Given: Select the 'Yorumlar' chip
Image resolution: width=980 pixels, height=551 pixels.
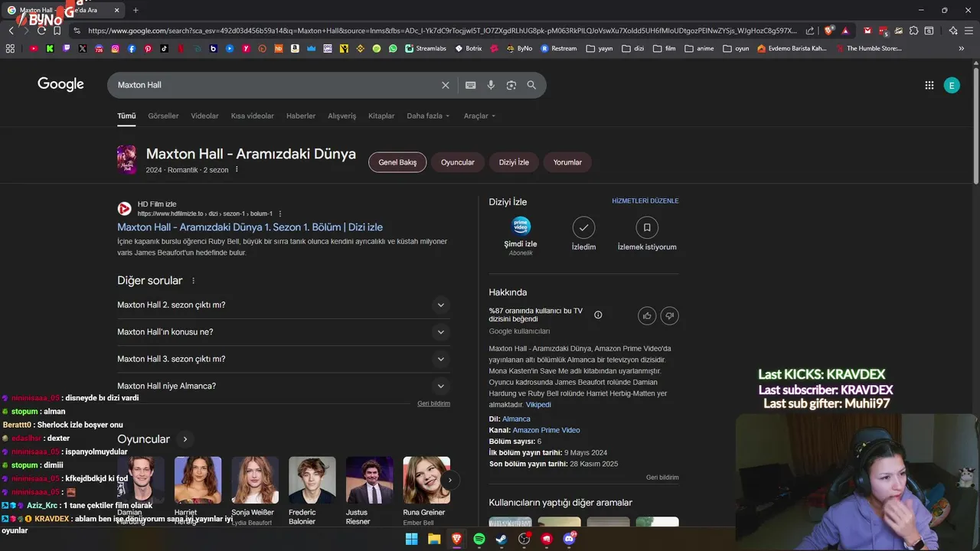Looking at the screenshot, I should coord(567,162).
